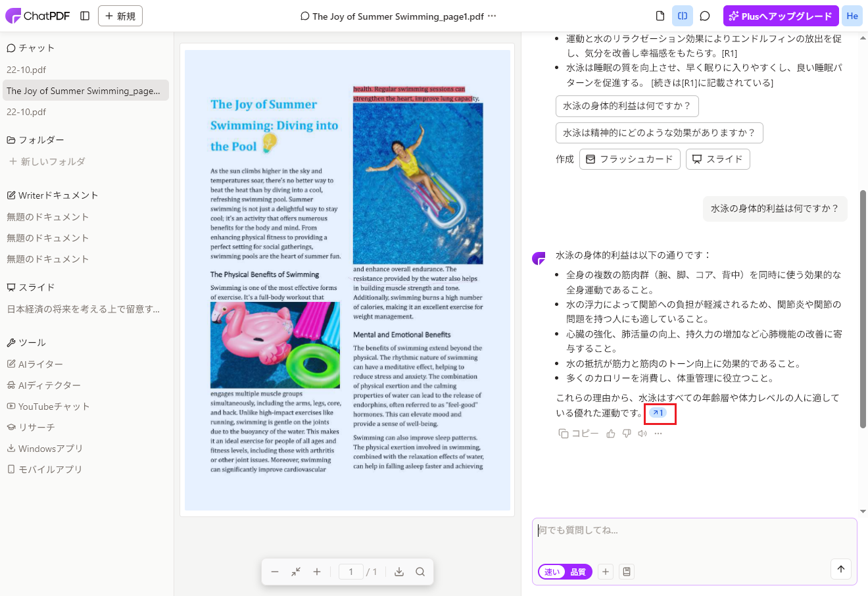Image resolution: width=868 pixels, height=596 pixels.
Task: Select the chat-only view icon
Action: point(705,16)
